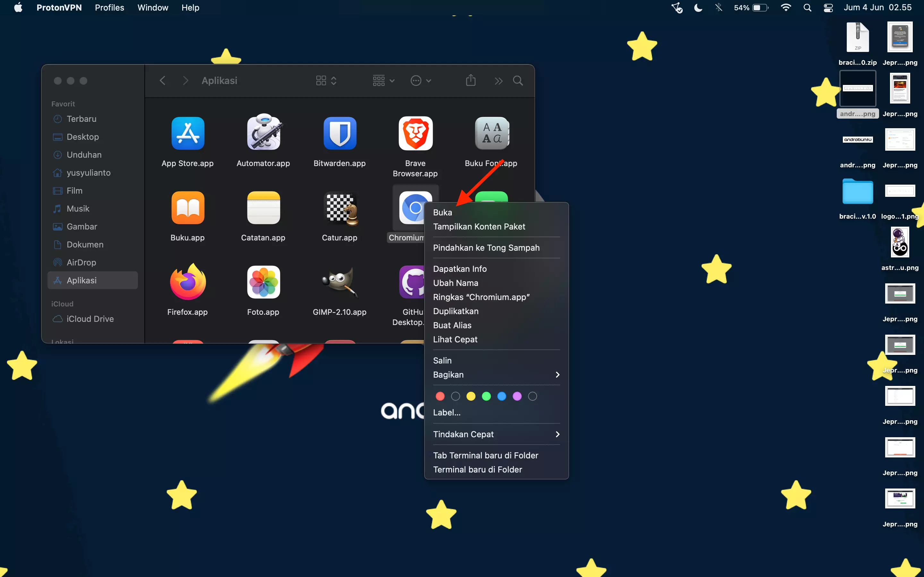Open AirDrop from the sidebar
The width and height of the screenshot is (924, 577).
point(81,262)
